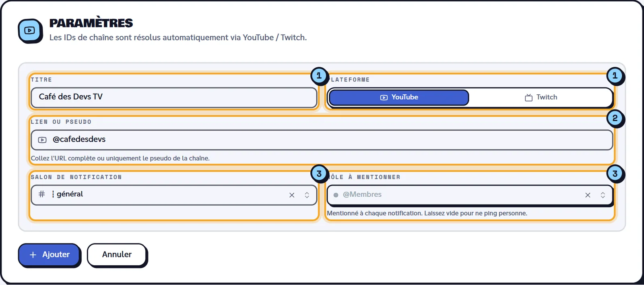Open the role to mention dropdown arrows
The height and width of the screenshot is (285, 644).
pos(603,195)
